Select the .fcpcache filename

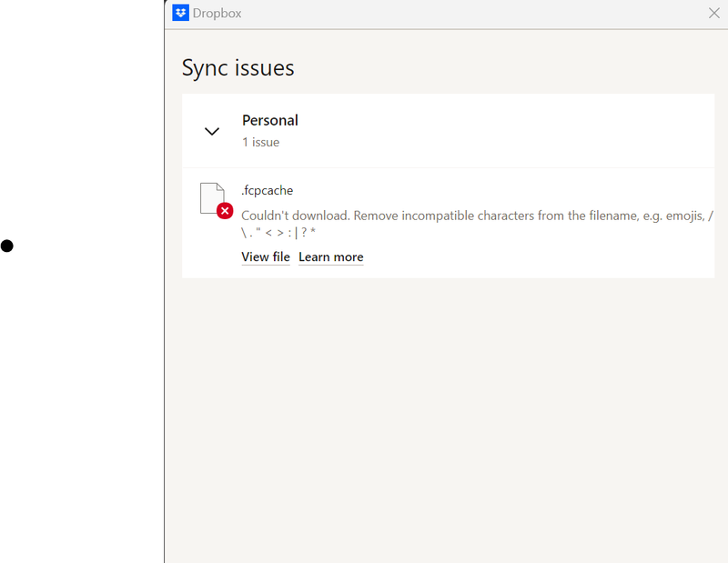268,190
